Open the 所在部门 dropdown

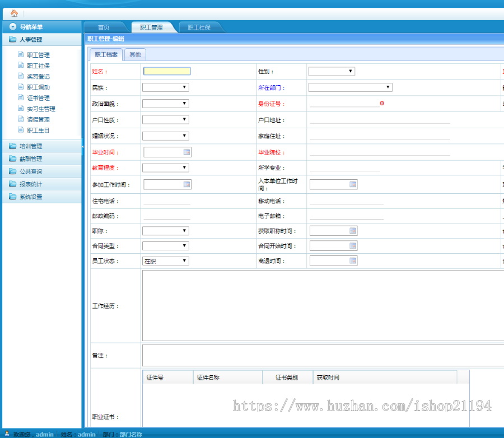click(350, 87)
